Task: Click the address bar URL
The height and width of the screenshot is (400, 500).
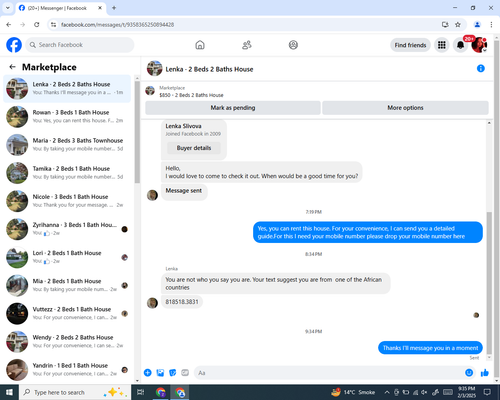Action: [117, 25]
